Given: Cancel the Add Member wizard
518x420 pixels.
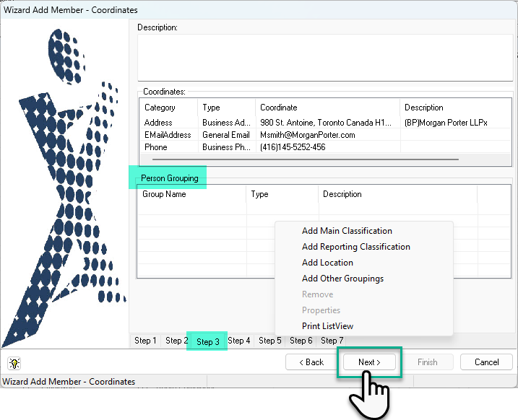Looking at the screenshot, I should click(x=486, y=362).
